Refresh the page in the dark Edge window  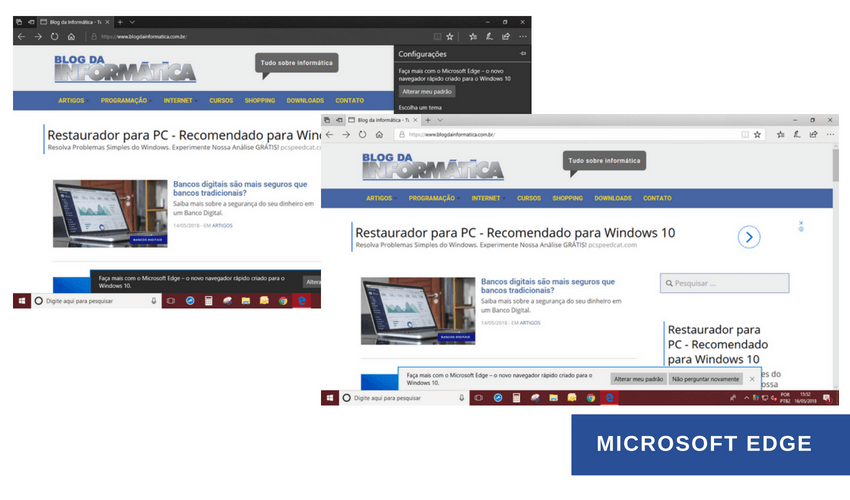click(x=54, y=37)
